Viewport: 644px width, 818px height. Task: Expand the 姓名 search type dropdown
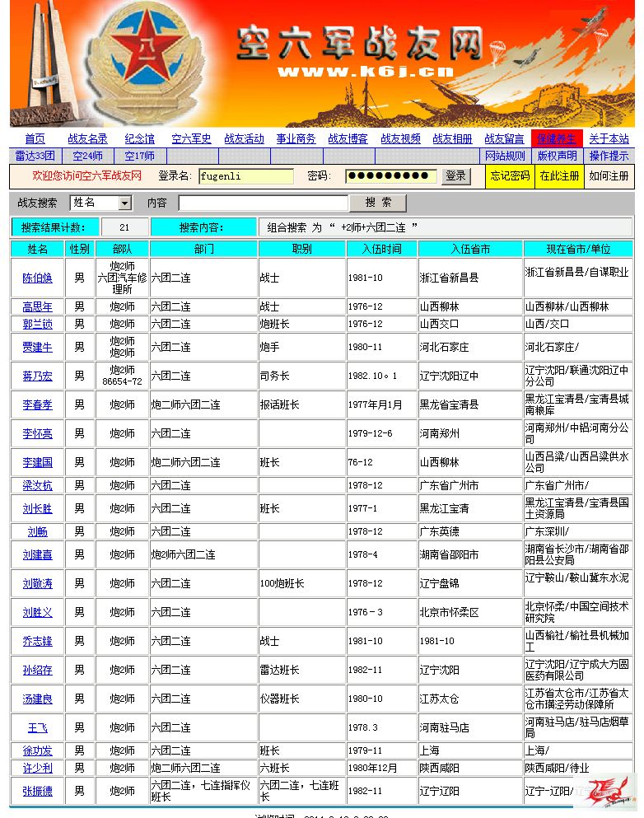tap(101, 203)
